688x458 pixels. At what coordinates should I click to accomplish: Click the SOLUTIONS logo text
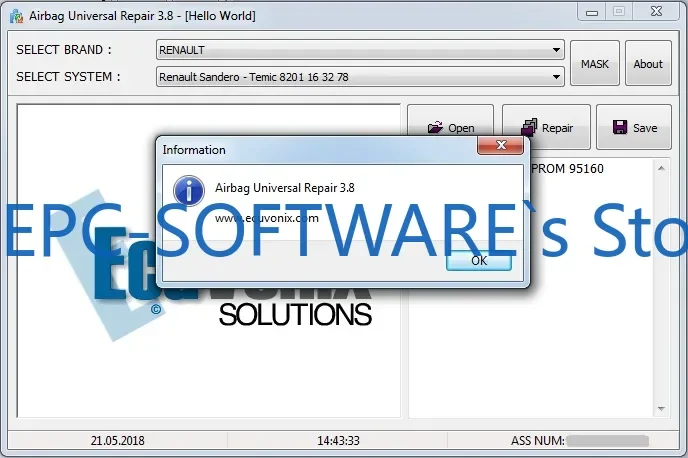pyautogui.click(x=295, y=315)
